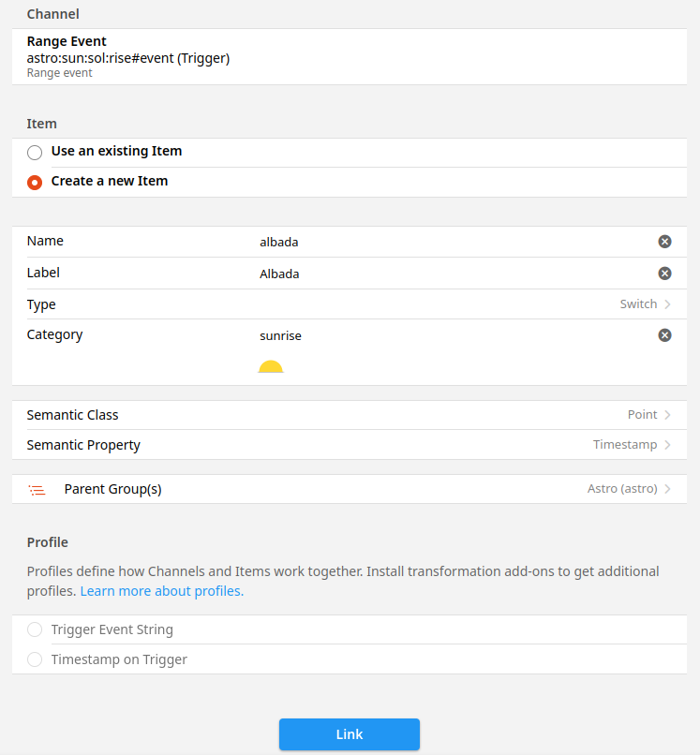Clear the Category field via its X icon
This screenshot has height=755, width=700.
tap(664, 335)
